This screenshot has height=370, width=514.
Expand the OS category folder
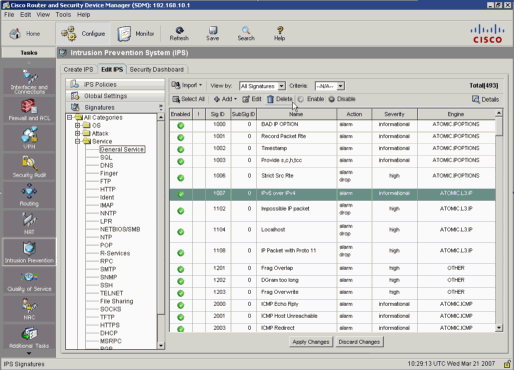pyautogui.click(x=77, y=125)
